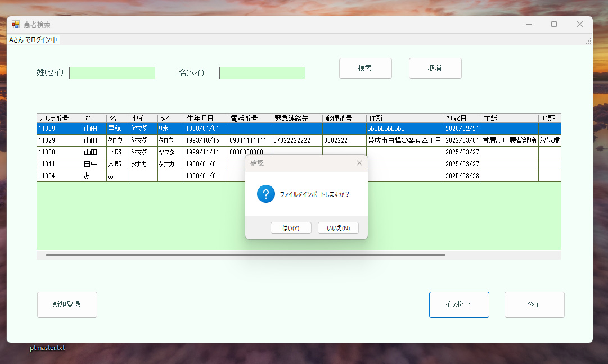Click the 検索 search button

[365, 68]
